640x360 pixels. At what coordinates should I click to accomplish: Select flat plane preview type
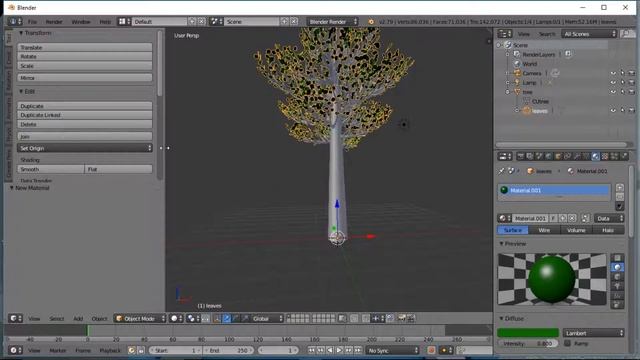tap(617, 258)
